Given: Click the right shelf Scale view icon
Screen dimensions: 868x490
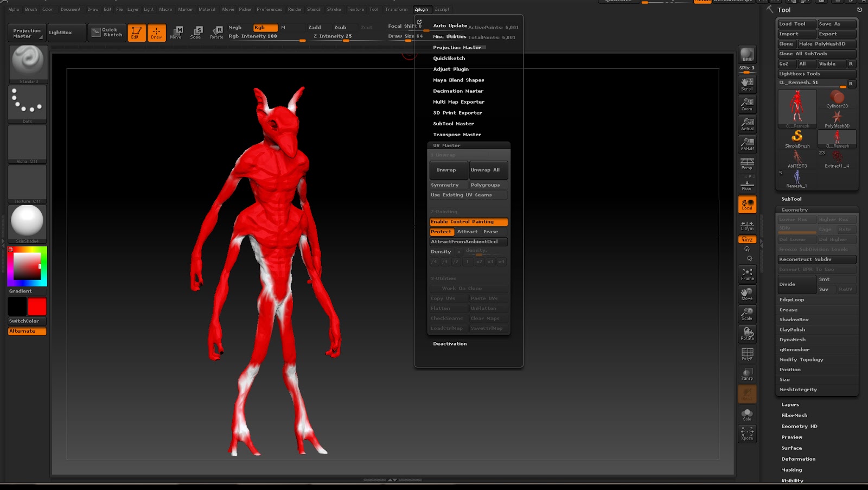Looking at the screenshot, I should coord(747,314).
